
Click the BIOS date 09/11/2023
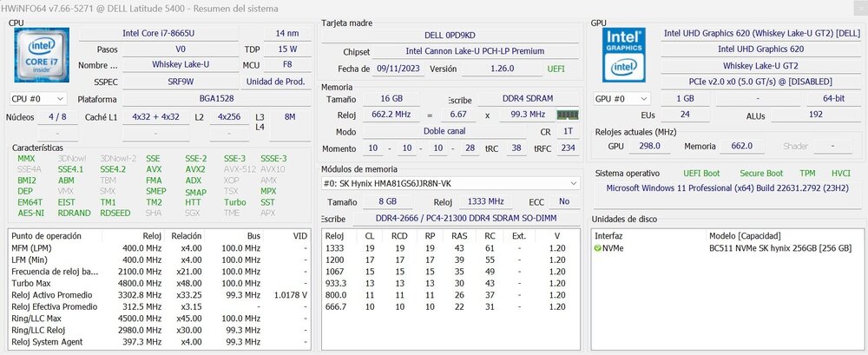[398, 69]
